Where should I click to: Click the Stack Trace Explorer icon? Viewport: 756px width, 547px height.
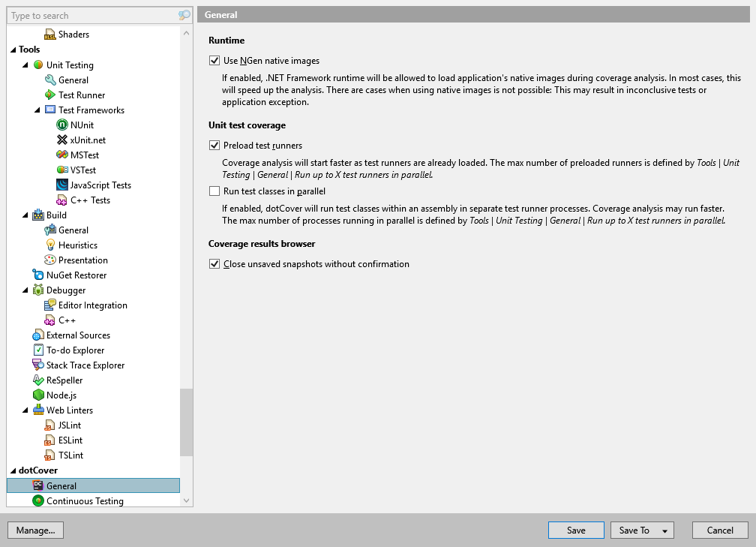(38, 365)
